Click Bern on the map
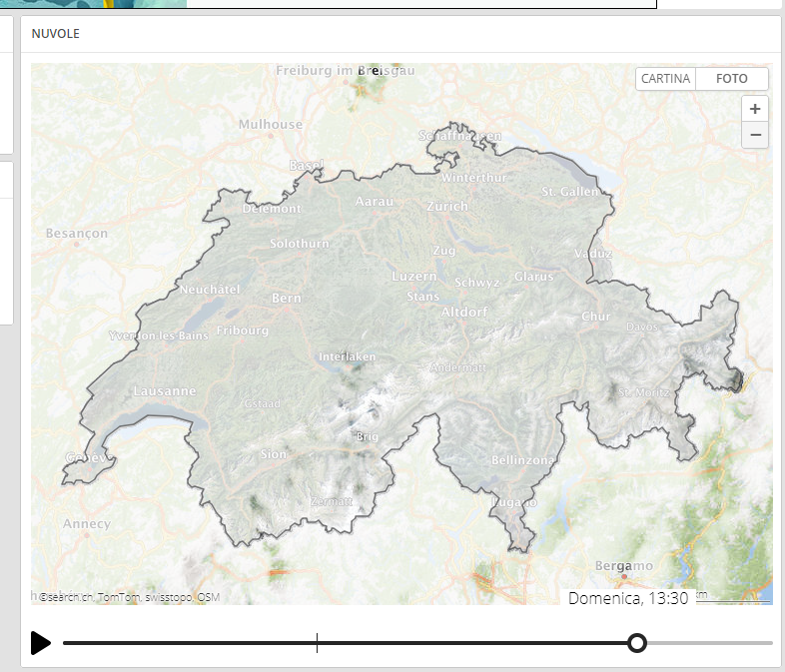The width and height of the screenshot is (785, 672). (x=286, y=298)
